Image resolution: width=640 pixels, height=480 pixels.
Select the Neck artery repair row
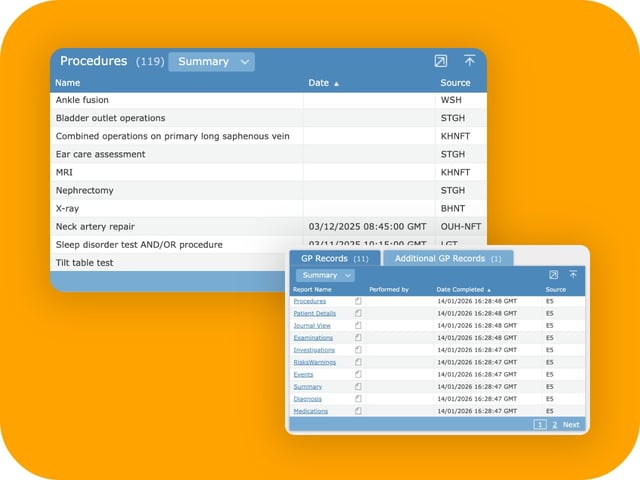[268, 227]
